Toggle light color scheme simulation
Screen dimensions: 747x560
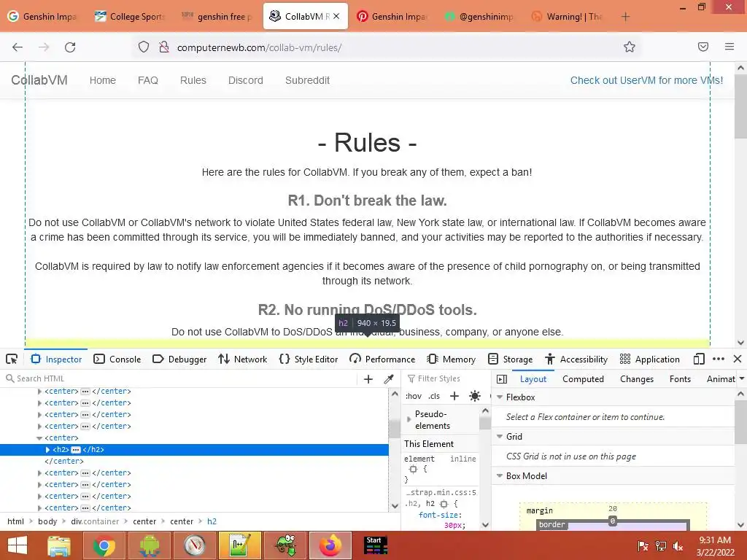(474, 396)
